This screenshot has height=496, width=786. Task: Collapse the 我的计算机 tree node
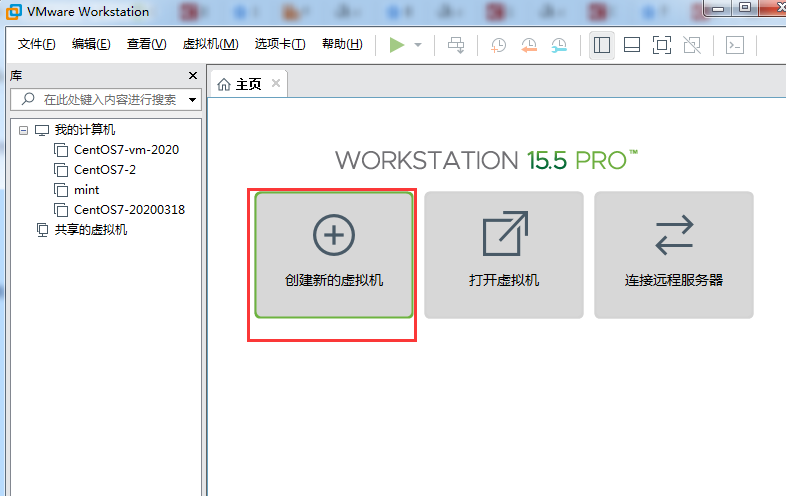click(23, 130)
